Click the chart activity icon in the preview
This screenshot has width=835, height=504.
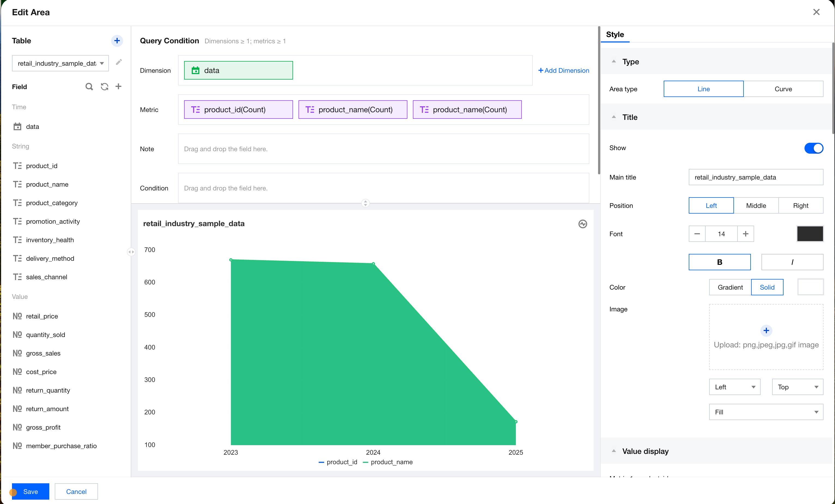tap(583, 224)
